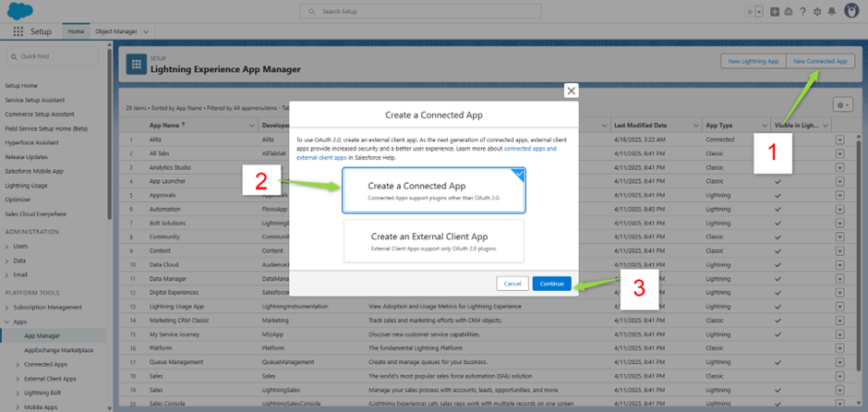Screen dimensions: 868x412
Task: Click the Lightning Experience App Manager page icon
Action: click(x=136, y=65)
